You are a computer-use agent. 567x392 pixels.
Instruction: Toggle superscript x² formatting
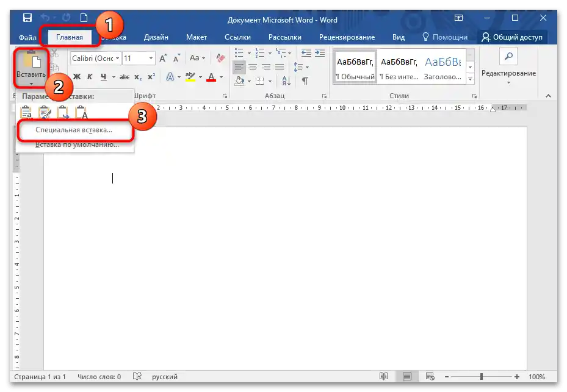coord(151,77)
